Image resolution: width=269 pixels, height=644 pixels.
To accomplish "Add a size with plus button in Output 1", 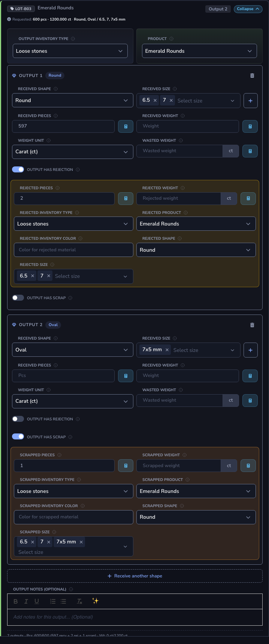I will pos(251,101).
